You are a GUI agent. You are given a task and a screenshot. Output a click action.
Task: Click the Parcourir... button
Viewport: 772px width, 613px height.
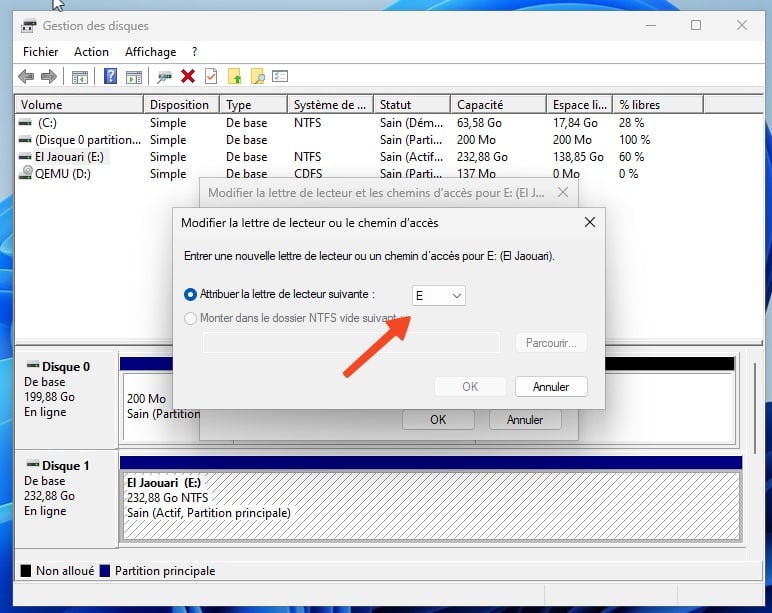[551, 343]
